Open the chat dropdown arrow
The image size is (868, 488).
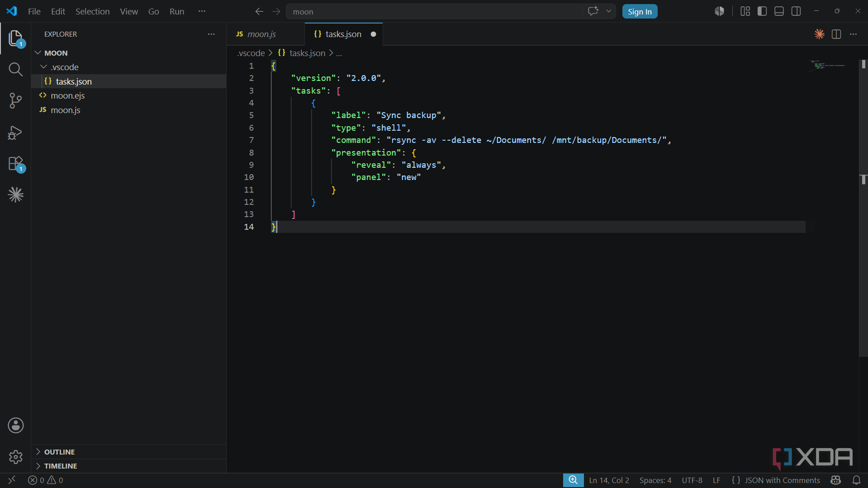click(x=608, y=11)
